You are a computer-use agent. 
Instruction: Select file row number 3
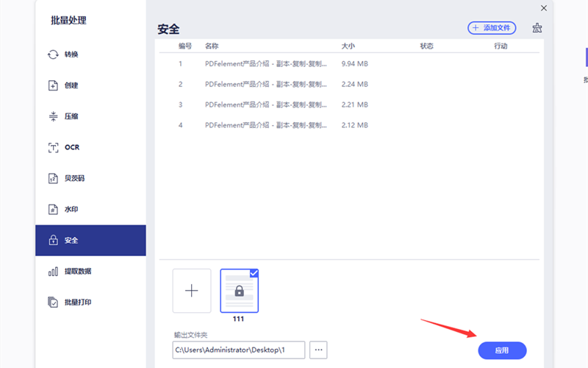point(349,105)
